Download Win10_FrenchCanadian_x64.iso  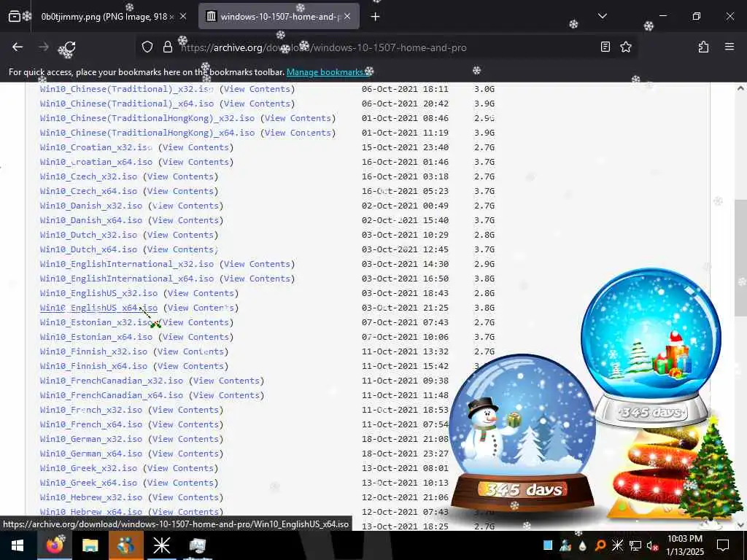(112, 394)
